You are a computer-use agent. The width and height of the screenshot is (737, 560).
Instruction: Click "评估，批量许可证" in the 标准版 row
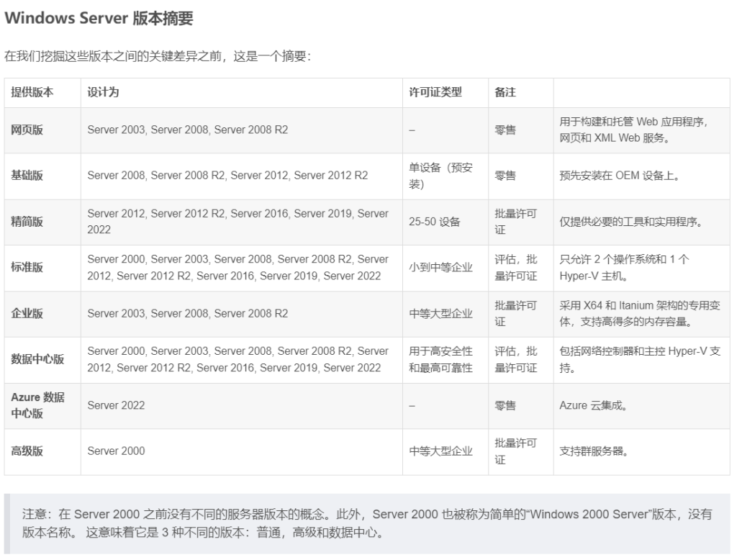point(515,267)
